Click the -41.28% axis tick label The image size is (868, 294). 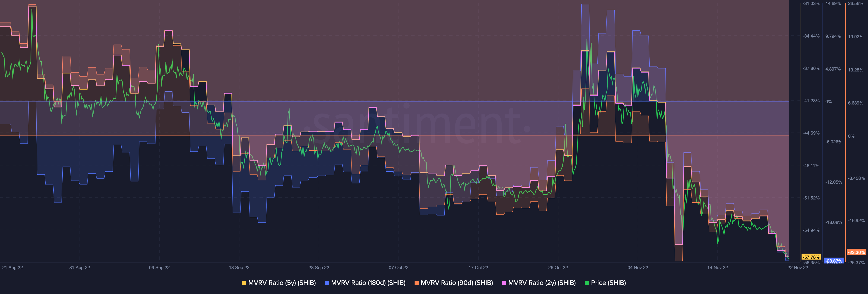(811, 101)
